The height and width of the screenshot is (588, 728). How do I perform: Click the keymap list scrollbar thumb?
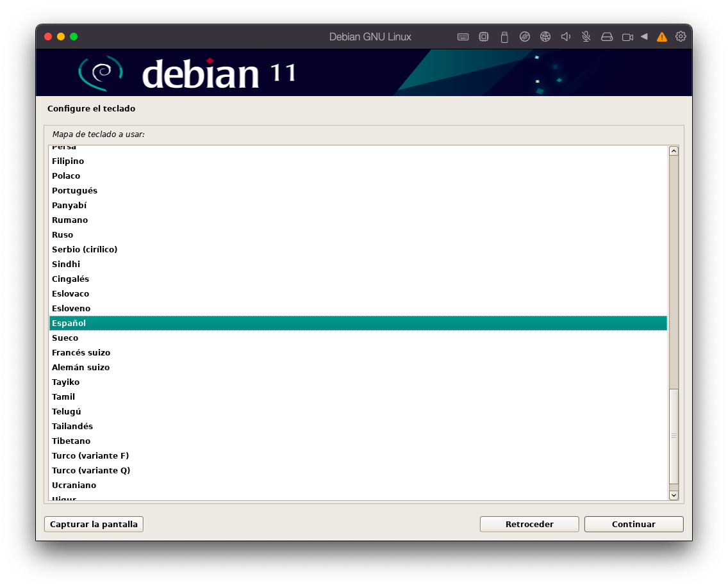[x=674, y=436]
